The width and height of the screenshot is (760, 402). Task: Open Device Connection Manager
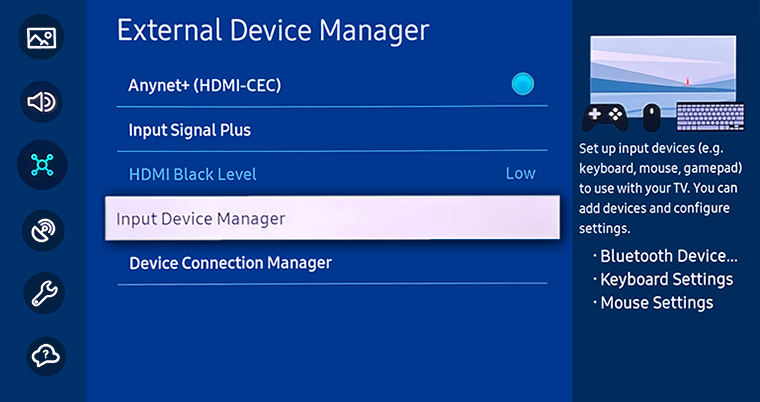click(332, 263)
